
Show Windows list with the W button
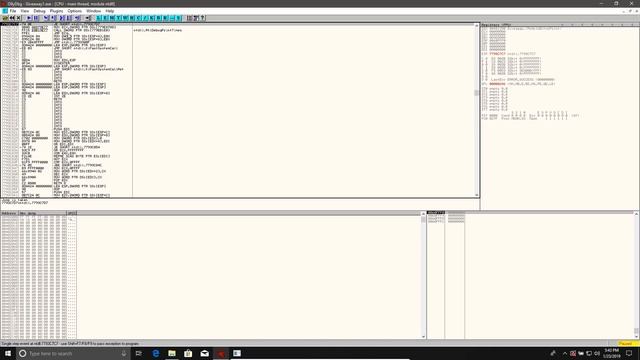[125, 18]
